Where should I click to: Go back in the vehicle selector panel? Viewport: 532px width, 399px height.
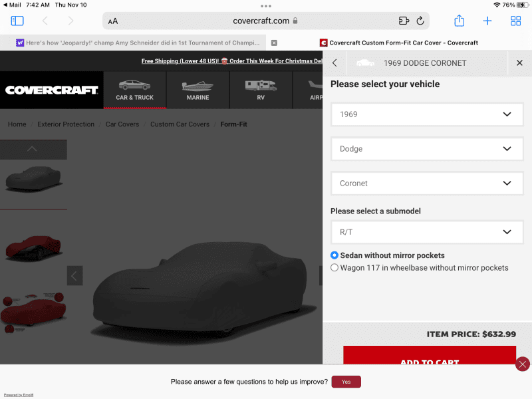click(334, 63)
